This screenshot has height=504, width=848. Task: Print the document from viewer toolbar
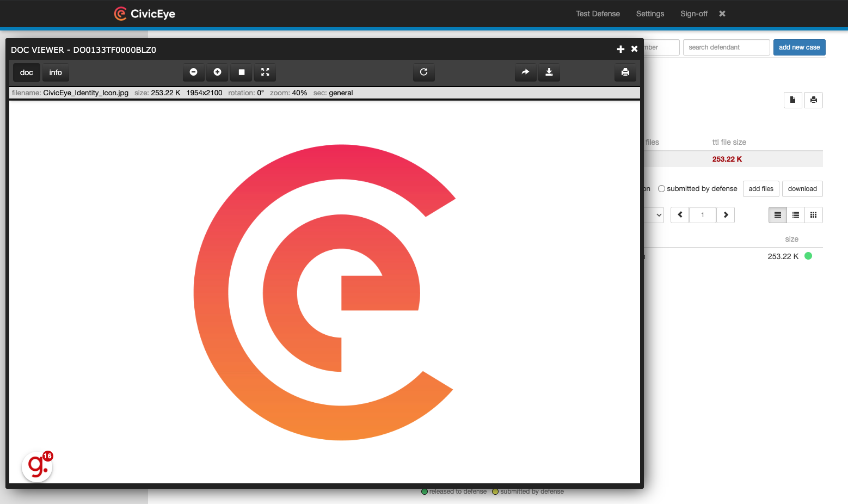tap(625, 72)
